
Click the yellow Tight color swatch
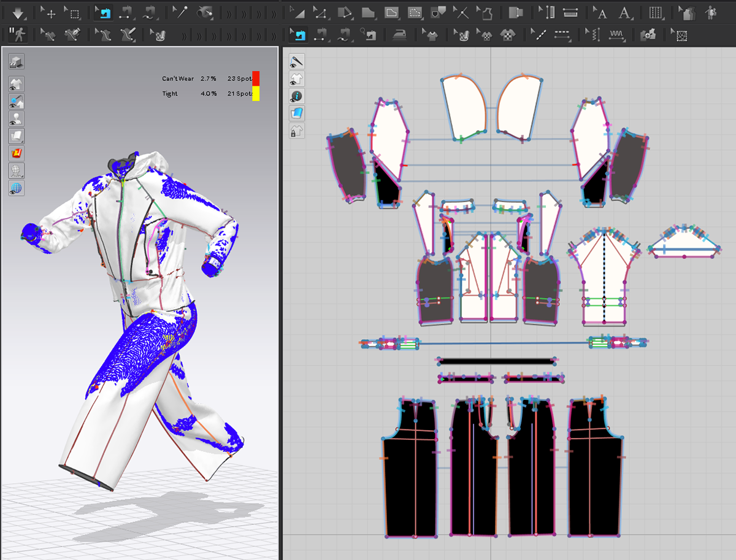point(256,94)
